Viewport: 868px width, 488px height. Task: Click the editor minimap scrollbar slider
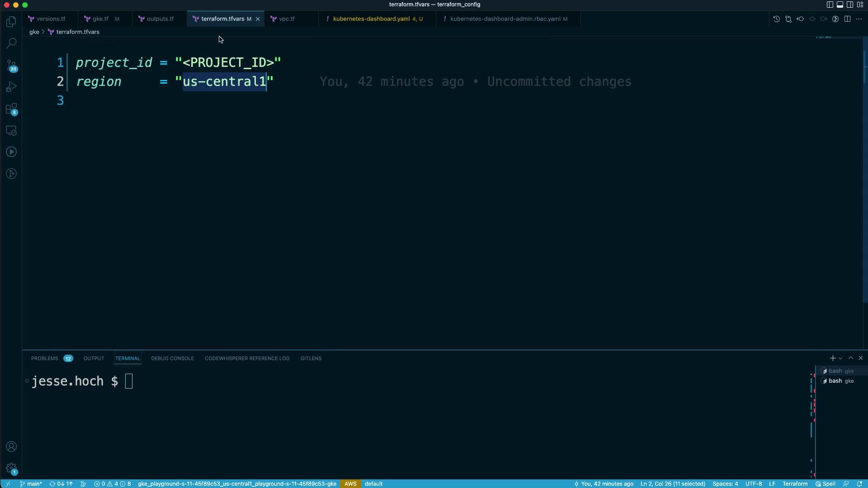tap(865, 68)
